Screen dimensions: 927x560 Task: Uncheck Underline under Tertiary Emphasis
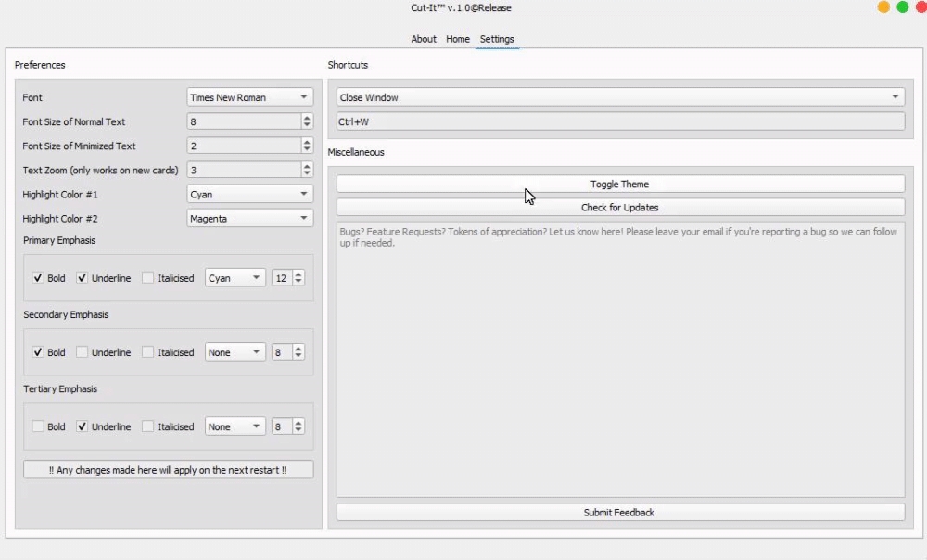coord(83,426)
